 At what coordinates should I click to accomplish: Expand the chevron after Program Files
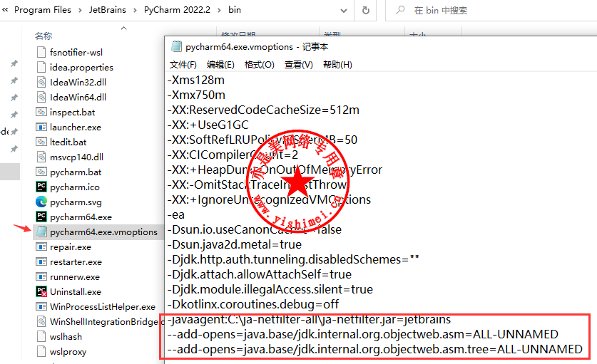click(x=80, y=10)
